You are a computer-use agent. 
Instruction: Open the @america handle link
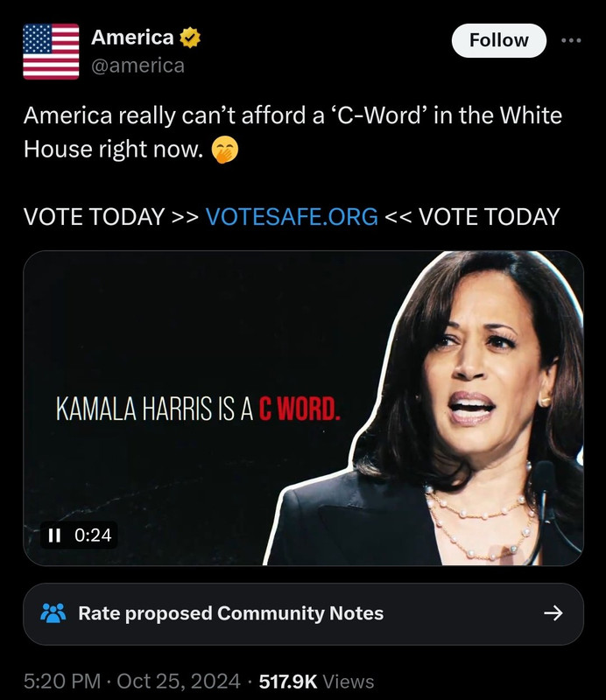pyautogui.click(x=137, y=66)
